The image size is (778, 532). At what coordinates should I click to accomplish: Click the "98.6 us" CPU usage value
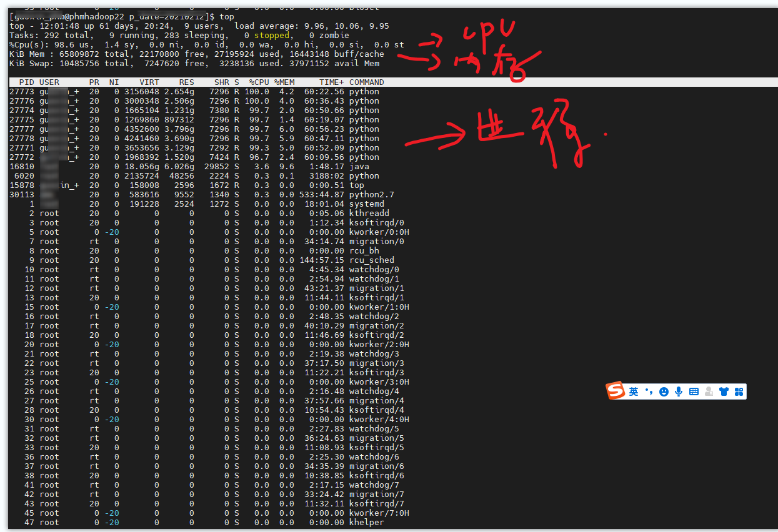(72, 45)
